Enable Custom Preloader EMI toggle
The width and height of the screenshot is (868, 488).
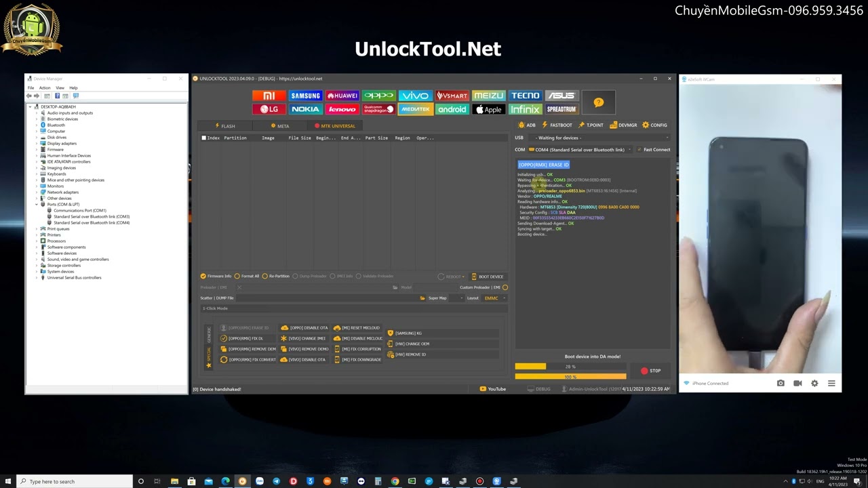[505, 287]
